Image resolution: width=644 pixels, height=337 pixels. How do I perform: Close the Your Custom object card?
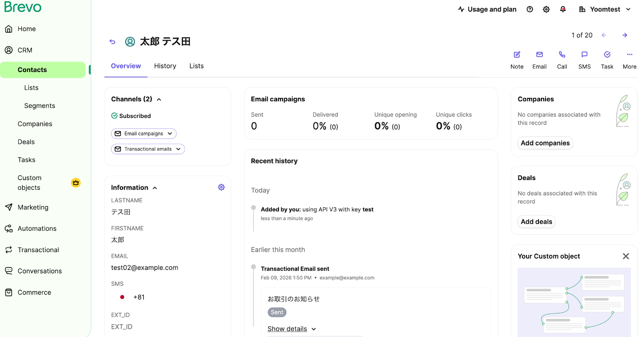click(625, 256)
